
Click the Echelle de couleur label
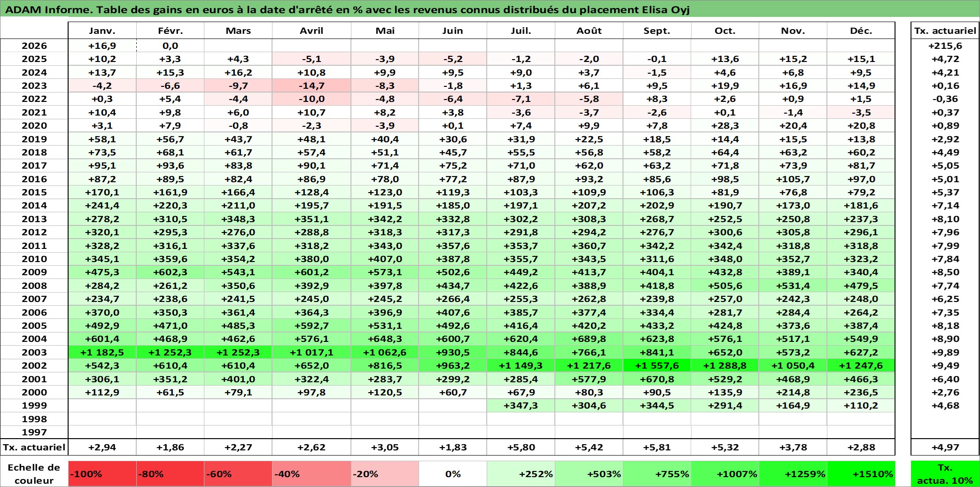34,474
